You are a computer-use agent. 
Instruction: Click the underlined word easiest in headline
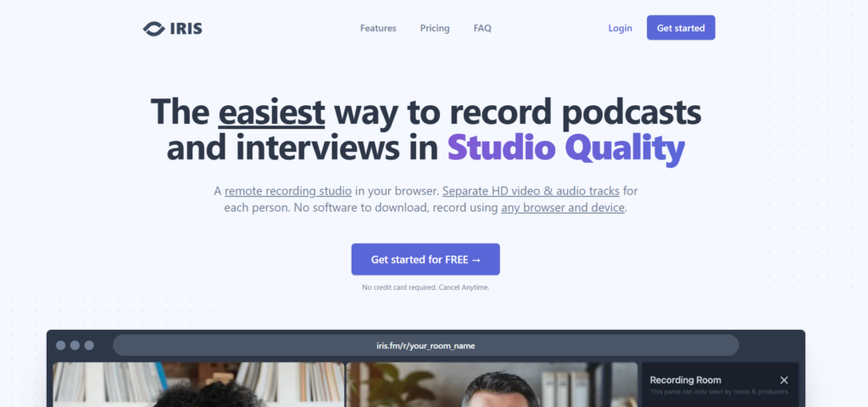pos(271,111)
